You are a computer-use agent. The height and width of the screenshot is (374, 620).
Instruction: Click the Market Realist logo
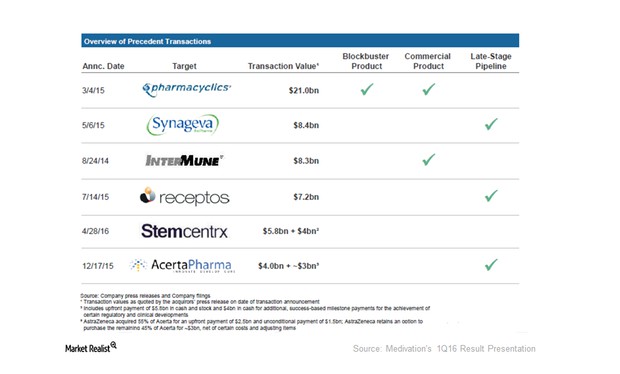pos(91,348)
